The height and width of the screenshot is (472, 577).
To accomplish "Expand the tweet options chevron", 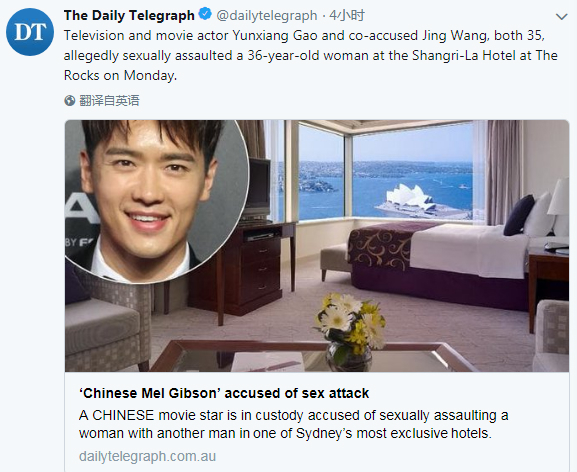I will (x=562, y=17).
